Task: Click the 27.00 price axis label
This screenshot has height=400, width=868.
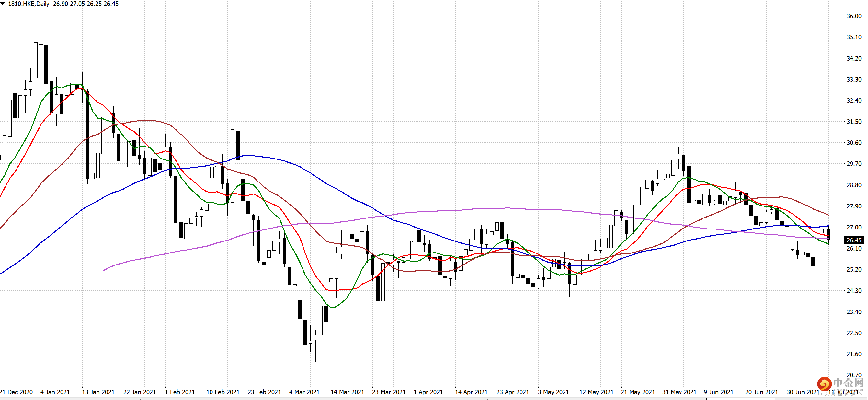Action: (854, 227)
